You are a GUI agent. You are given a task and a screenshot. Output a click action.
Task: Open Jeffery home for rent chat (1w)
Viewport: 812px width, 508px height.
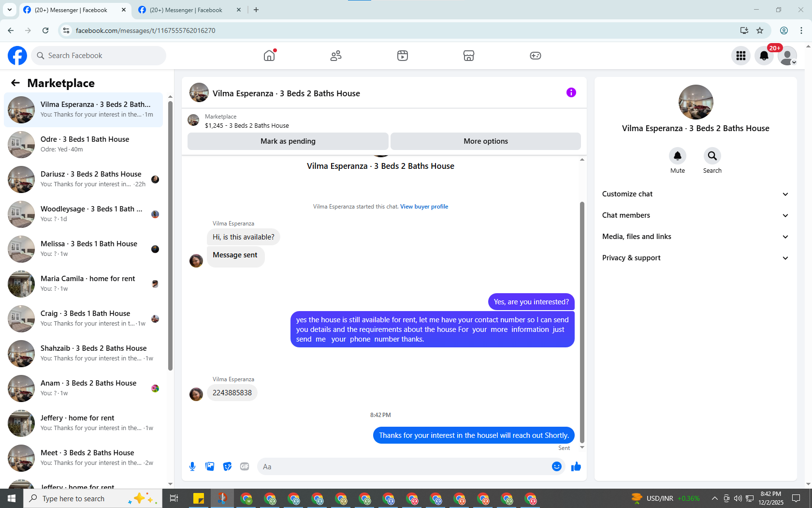tap(84, 423)
